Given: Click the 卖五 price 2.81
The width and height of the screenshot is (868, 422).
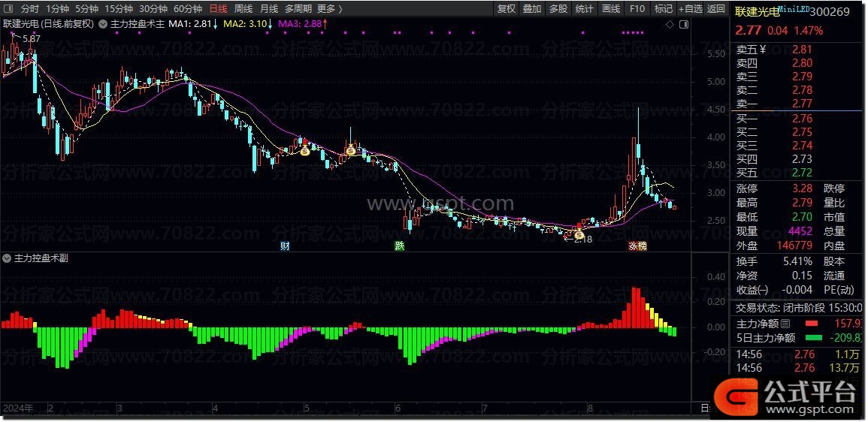Looking at the screenshot, I should coord(802,50).
